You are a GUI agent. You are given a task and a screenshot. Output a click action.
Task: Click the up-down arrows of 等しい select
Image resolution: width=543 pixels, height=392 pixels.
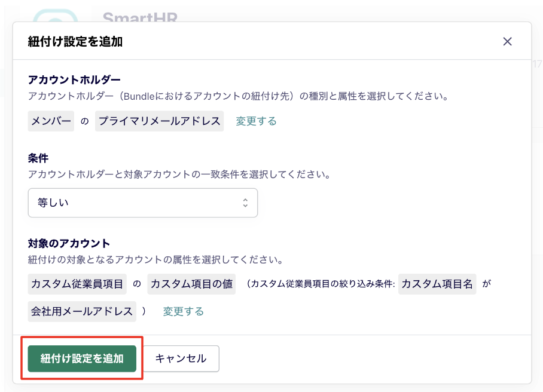[x=245, y=203]
